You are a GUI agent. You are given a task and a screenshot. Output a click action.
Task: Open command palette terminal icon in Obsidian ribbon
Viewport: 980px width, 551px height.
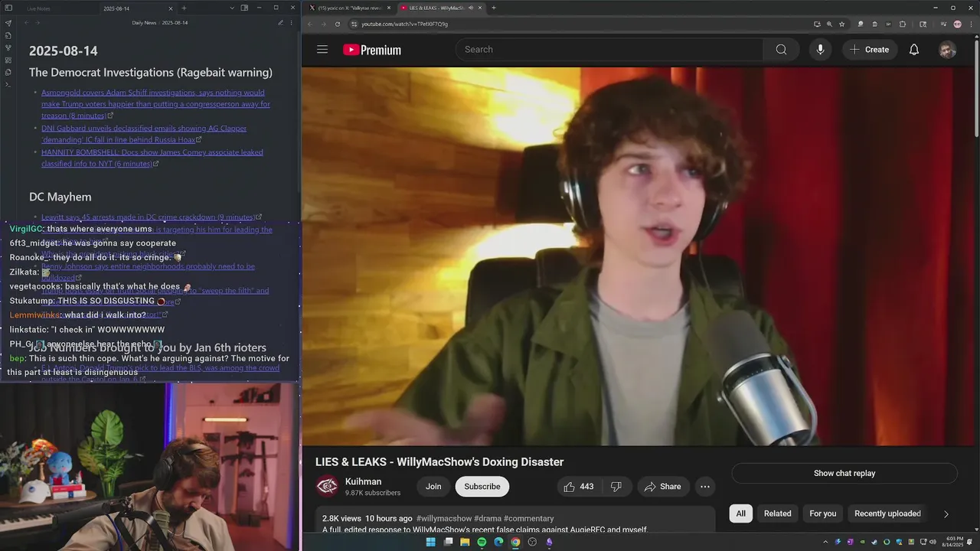(8, 84)
